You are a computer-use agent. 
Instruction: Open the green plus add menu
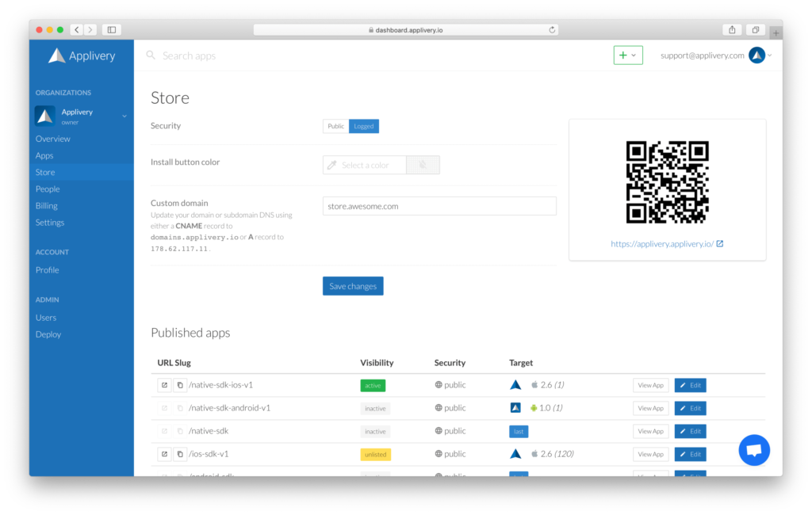[x=628, y=55]
